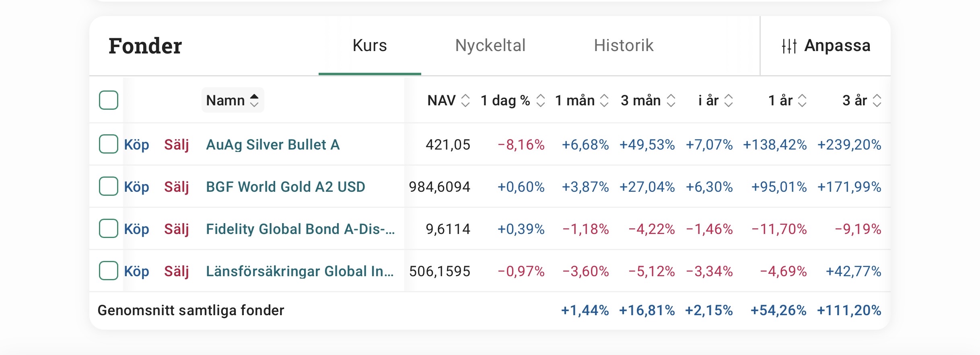Screen dimensions: 980x355
Task: Open the Fidelity Global Bond fund link
Action: [300, 229]
